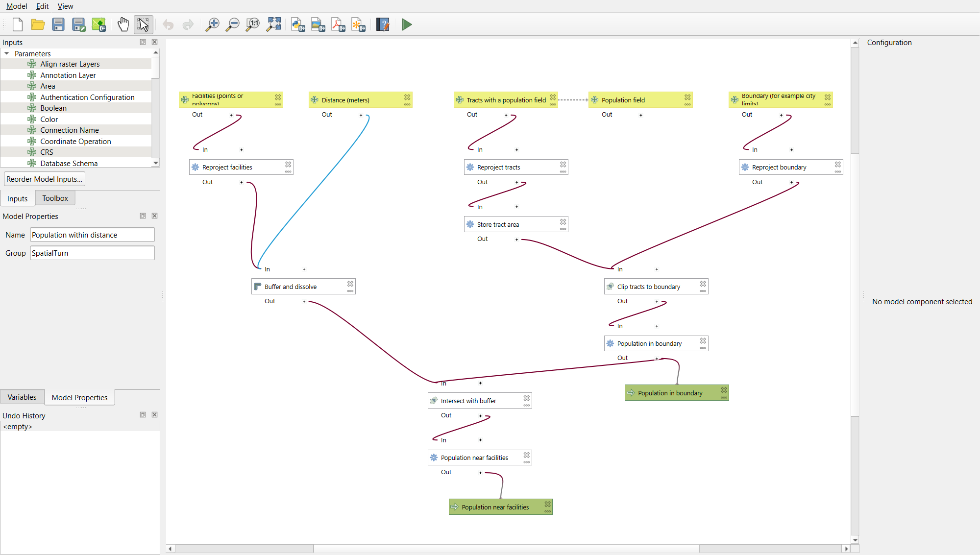Viewport: 980px width, 555px height.
Task: Expand Out links of Reproject facilities
Action: tap(241, 182)
